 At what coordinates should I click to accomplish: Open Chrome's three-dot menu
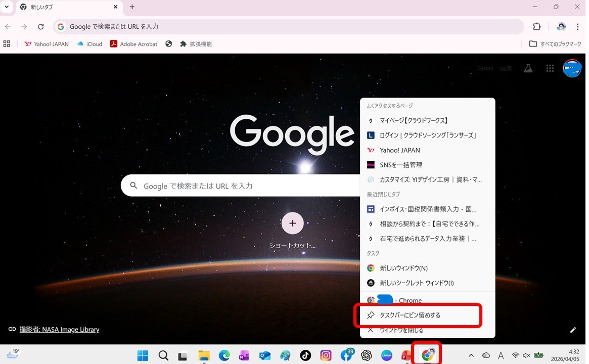[x=578, y=27]
